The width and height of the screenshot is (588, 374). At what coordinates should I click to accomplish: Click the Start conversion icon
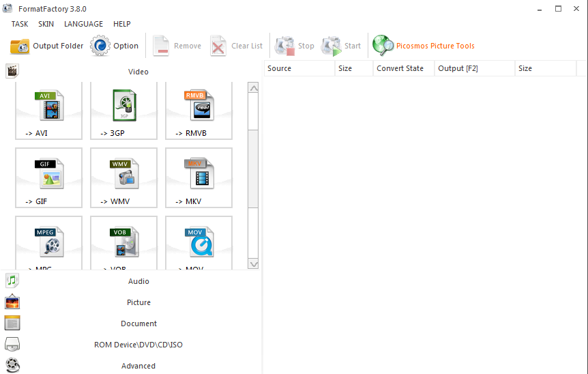click(331, 46)
